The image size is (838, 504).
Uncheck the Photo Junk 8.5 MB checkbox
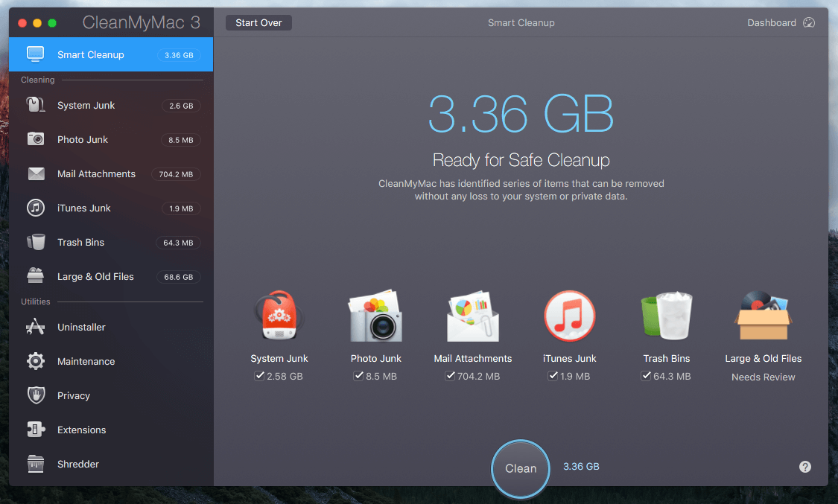[358, 376]
